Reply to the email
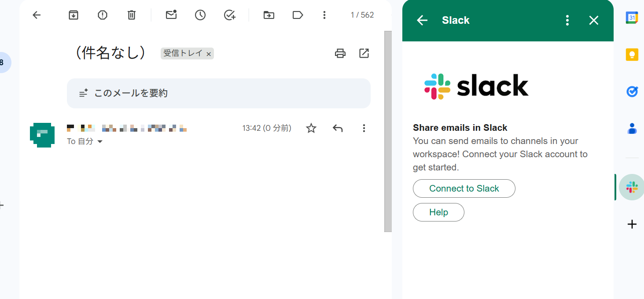This screenshot has height=299, width=644. click(x=338, y=128)
